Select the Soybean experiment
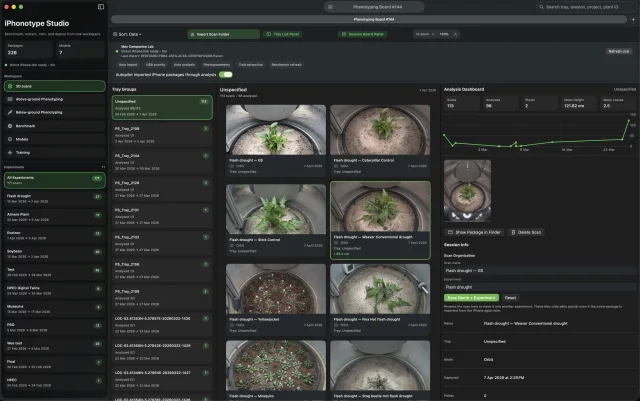Image resolution: width=640 pixels, height=401 pixels. [x=55, y=254]
